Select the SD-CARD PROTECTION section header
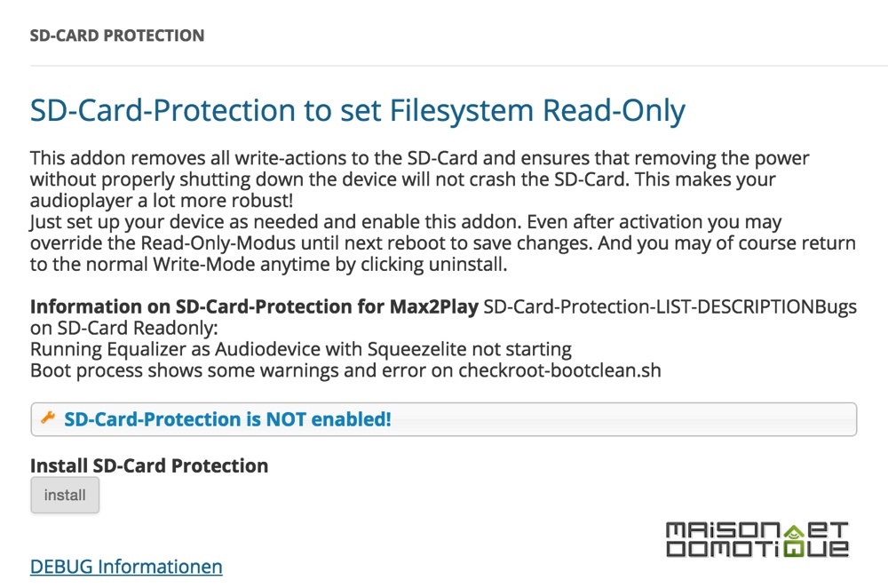 pos(117,36)
